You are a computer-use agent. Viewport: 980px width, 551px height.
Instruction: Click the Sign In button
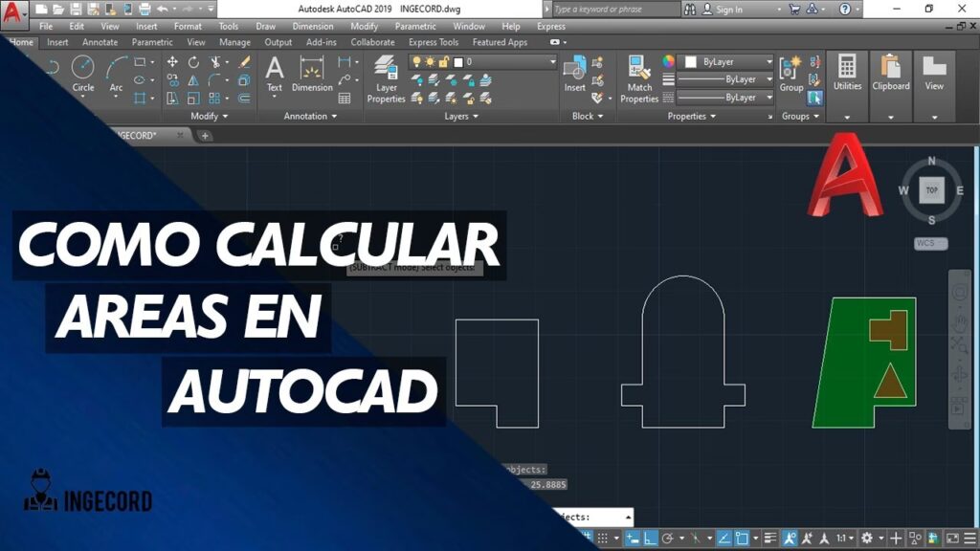pyautogui.click(x=728, y=10)
